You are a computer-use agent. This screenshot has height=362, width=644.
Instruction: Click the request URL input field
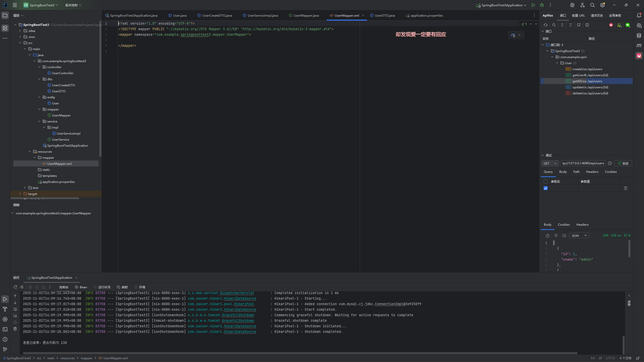pyautogui.click(x=583, y=163)
